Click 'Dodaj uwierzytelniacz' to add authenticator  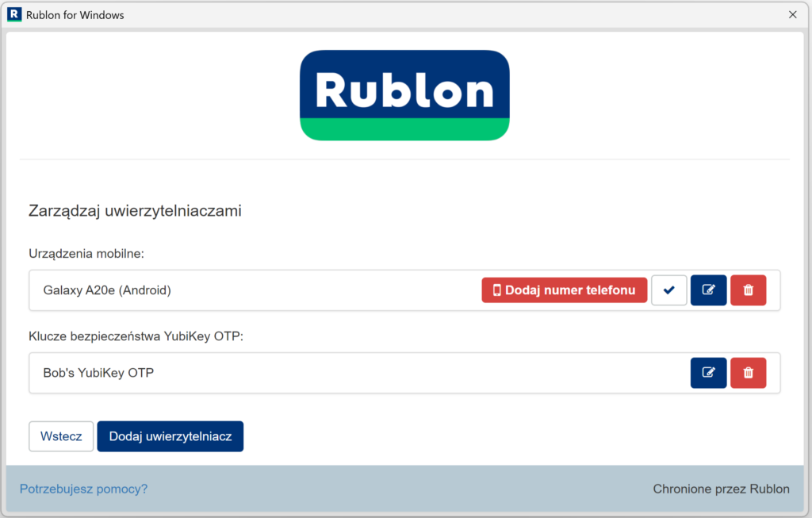point(170,436)
